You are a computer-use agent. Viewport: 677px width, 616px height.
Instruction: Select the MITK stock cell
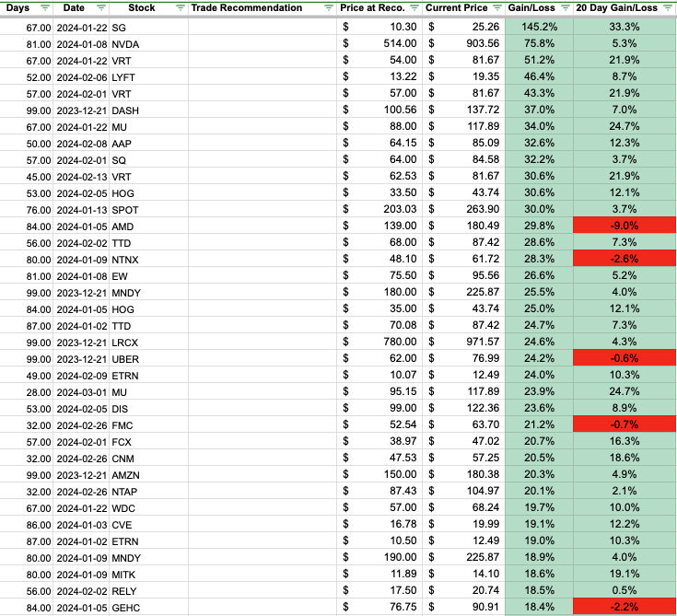(x=149, y=575)
